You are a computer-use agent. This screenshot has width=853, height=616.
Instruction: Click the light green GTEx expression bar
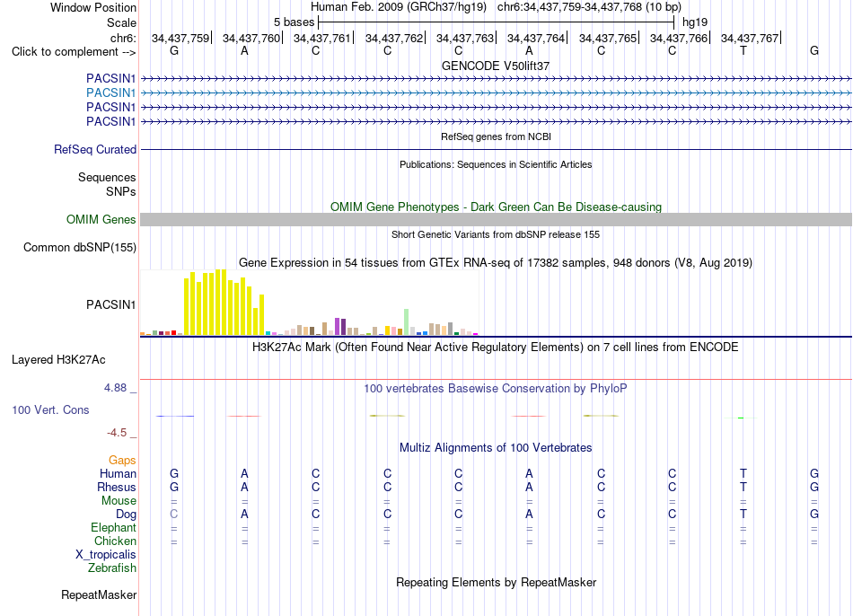click(x=407, y=321)
